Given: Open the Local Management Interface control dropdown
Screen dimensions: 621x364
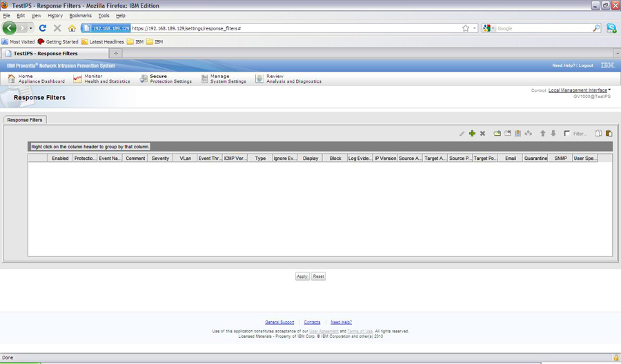Looking at the screenshot, I should coord(580,90).
